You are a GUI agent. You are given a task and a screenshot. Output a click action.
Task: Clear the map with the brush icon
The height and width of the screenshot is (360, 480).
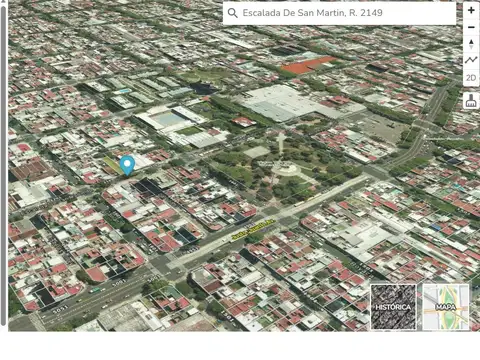pyautogui.click(x=471, y=100)
